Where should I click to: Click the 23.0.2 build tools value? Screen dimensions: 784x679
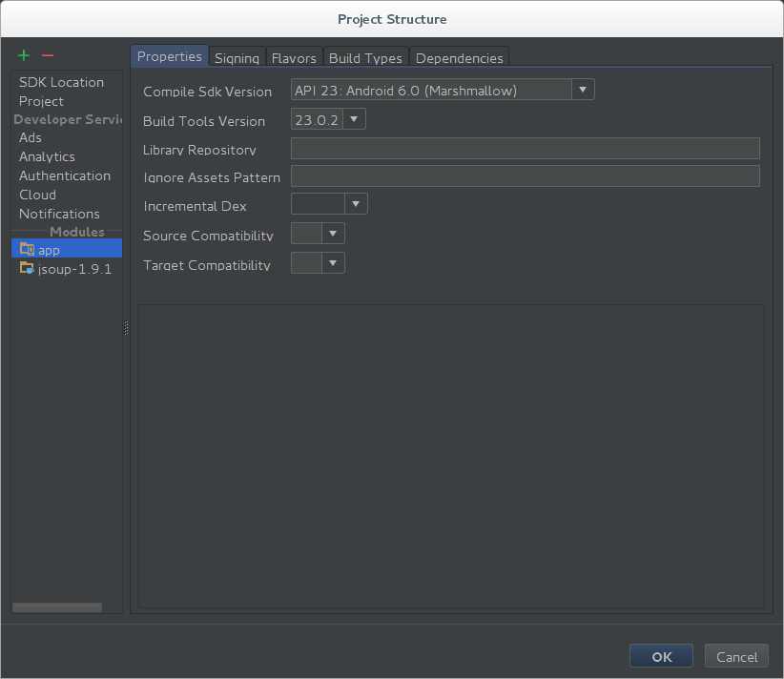317,119
